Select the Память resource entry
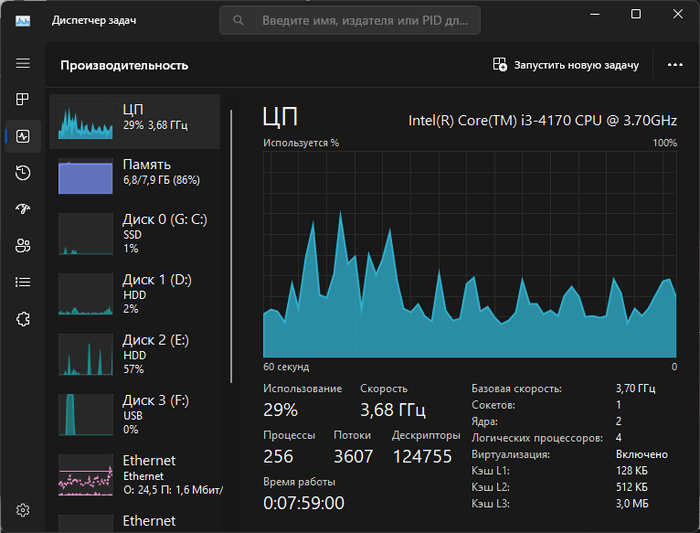The width and height of the screenshot is (700, 533). pos(135,176)
